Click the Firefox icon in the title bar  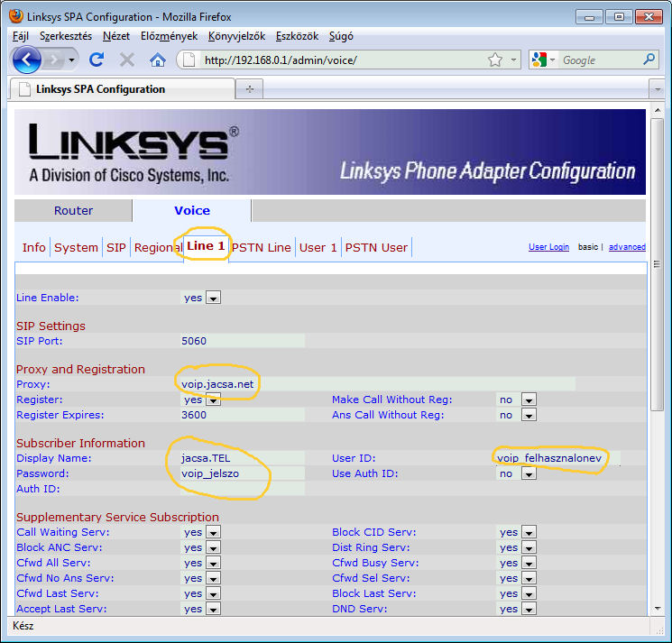click(x=16, y=16)
